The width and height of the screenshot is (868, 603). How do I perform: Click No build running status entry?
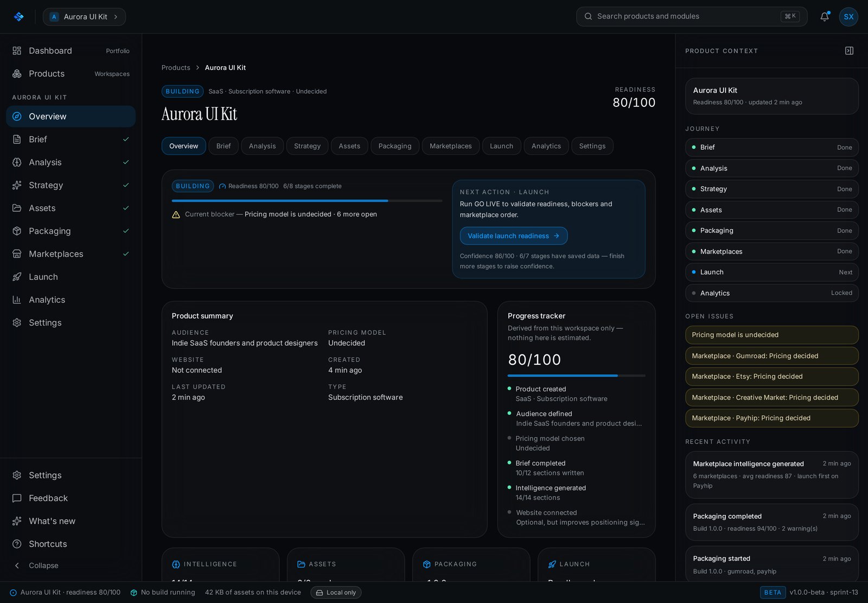163,593
